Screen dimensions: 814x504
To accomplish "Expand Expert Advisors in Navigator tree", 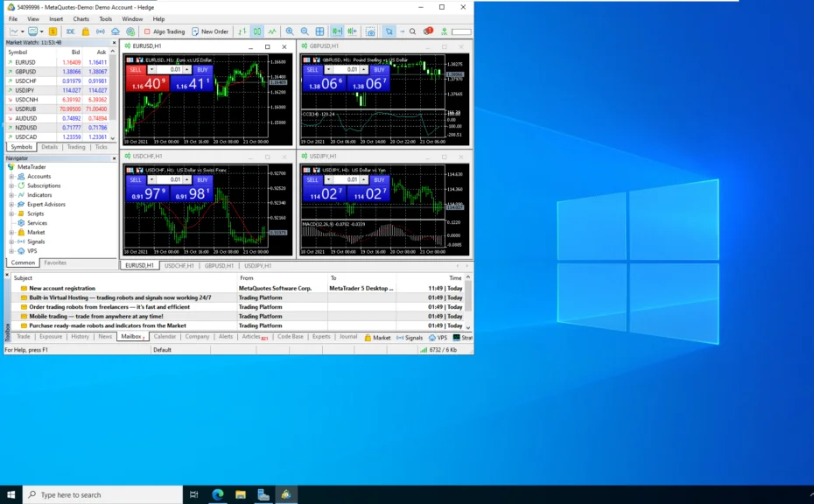I will [11, 205].
